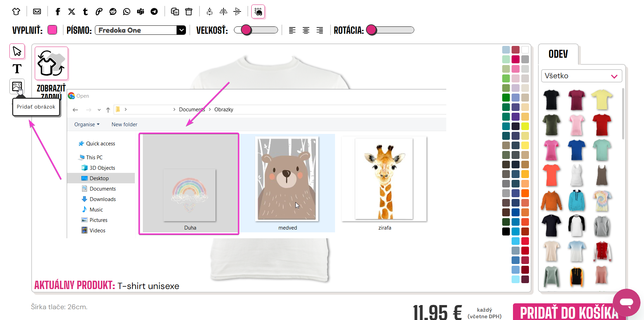Click the Facebook share icon
The height and width of the screenshot is (320, 644).
coord(58,11)
